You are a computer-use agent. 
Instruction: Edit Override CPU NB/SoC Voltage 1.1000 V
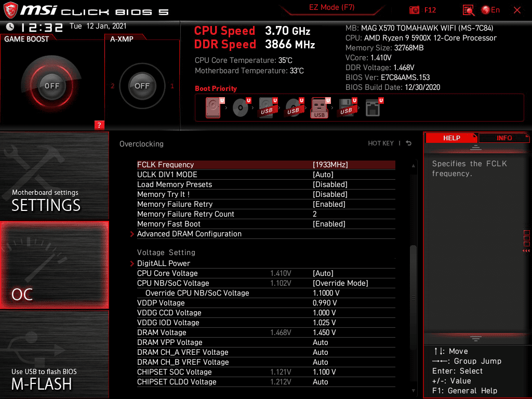[266, 293]
